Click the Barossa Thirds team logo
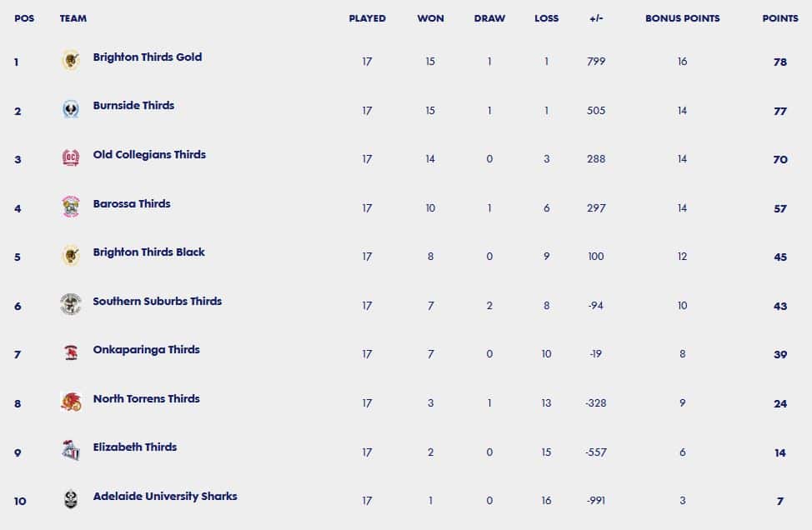This screenshot has height=530, width=812. tap(71, 207)
